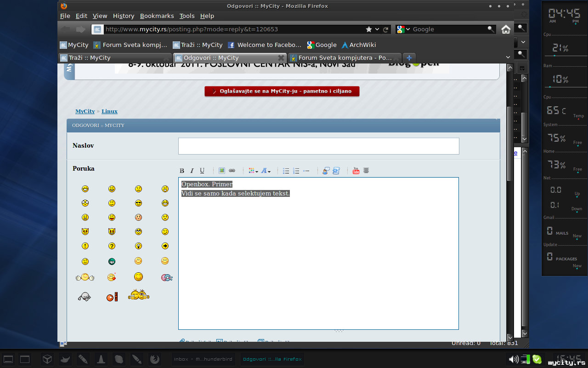Open the File menu
Viewport: 588px width, 368px height.
[65, 16]
